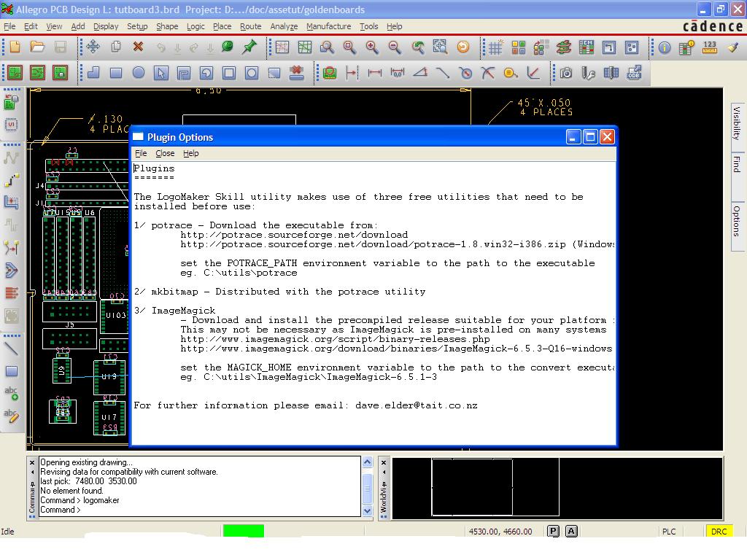Click the green pushpin Fix icon
This screenshot has height=560, width=747.
tap(249, 47)
